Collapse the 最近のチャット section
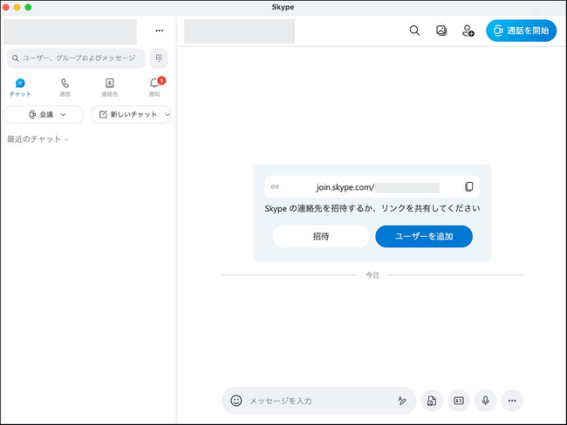Image resolution: width=567 pixels, height=425 pixels. click(x=38, y=139)
